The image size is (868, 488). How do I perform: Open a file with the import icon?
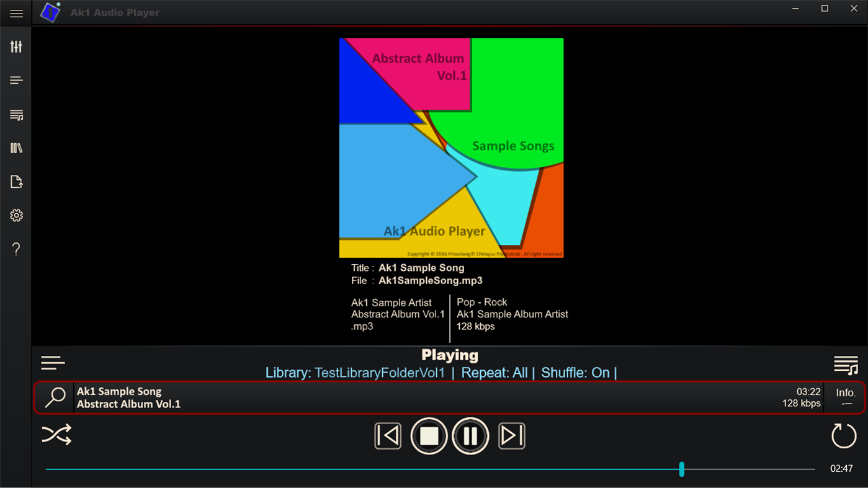(x=16, y=181)
